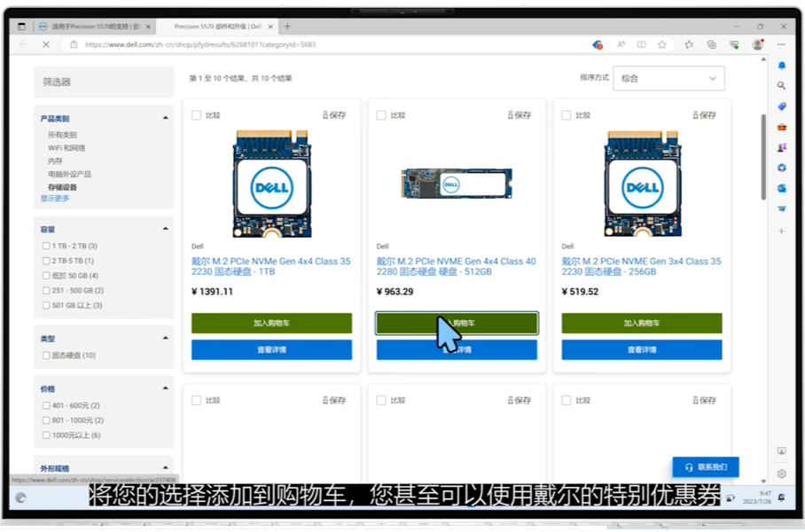This screenshot has width=805, height=532.
Task: Click 加入购物车 for the 1TB drive
Action: [271, 323]
